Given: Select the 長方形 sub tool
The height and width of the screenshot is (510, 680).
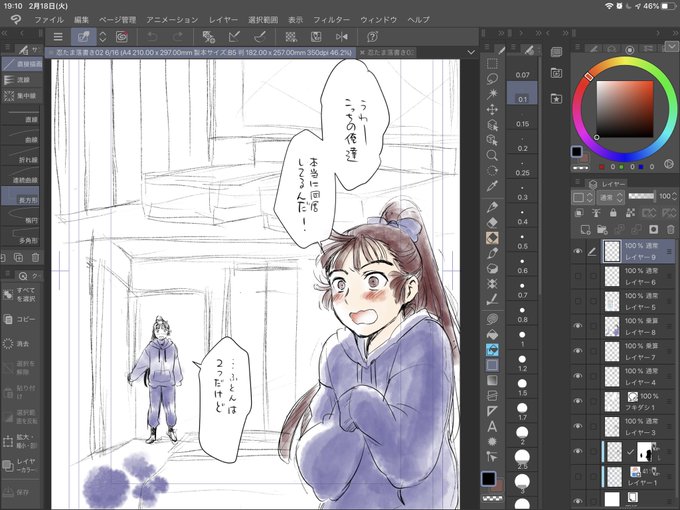Looking at the screenshot, I should pos(21,196).
